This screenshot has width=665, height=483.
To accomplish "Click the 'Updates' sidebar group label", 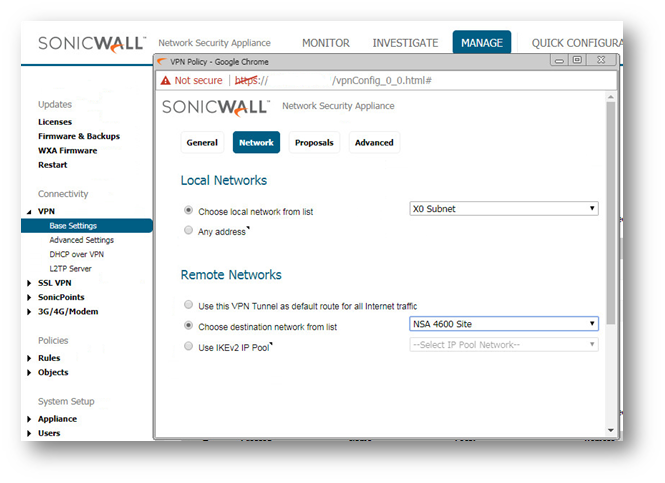I will [x=55, y=104].
